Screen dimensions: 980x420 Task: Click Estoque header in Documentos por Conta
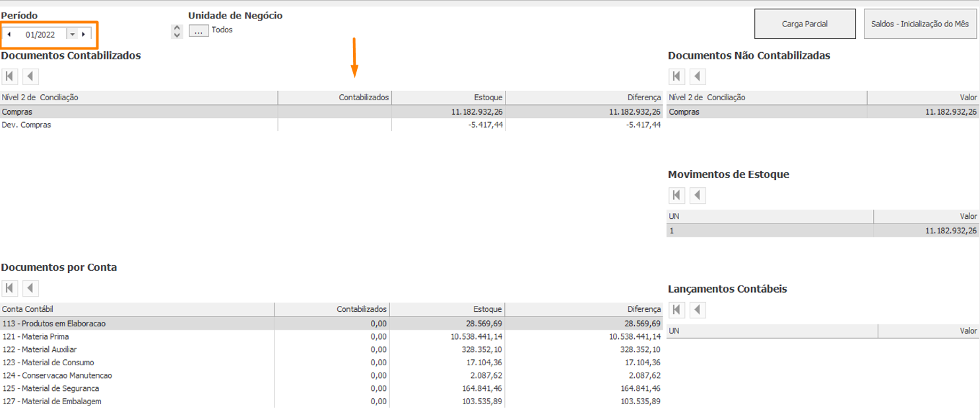click(x=447, y=309)
